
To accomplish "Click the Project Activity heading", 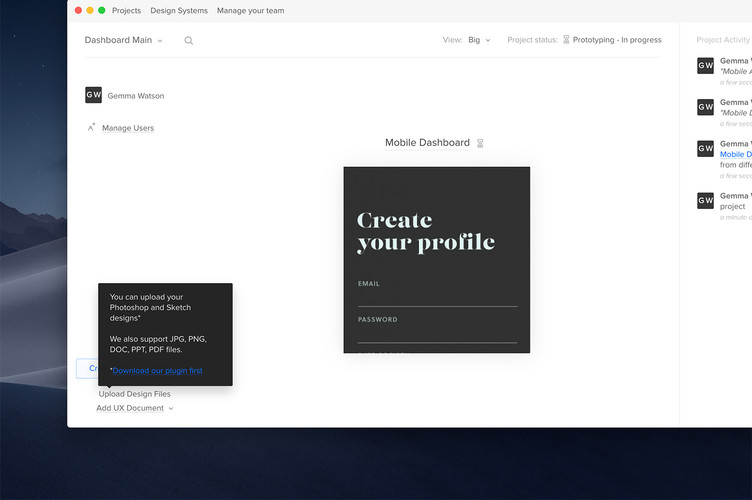I will [723, 40].
